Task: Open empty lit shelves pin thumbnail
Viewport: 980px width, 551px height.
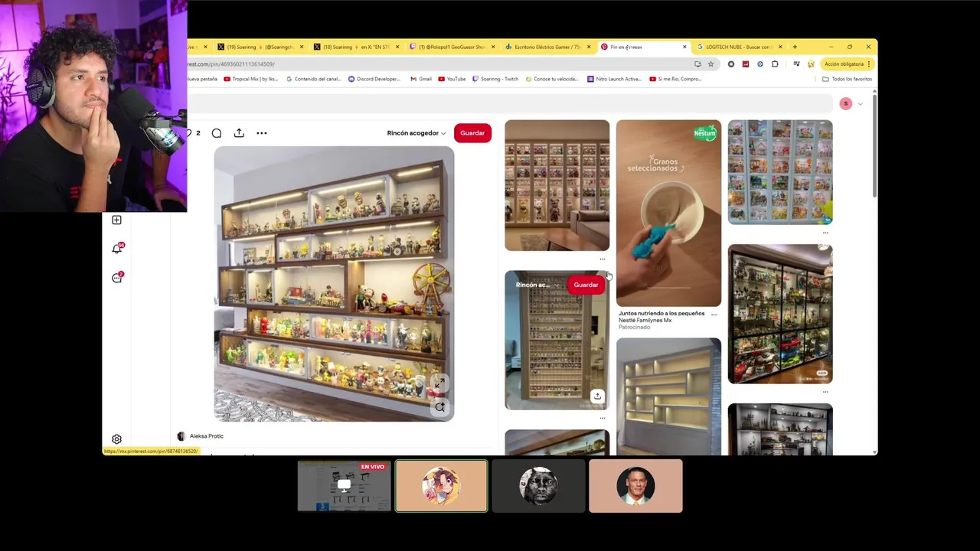Action: pos(668,396)
